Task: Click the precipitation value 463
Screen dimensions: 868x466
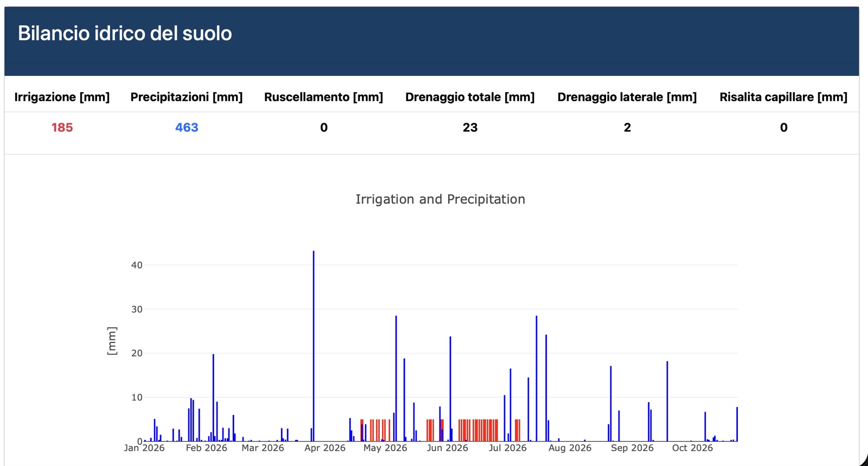Action: click(x=187, y=127)
